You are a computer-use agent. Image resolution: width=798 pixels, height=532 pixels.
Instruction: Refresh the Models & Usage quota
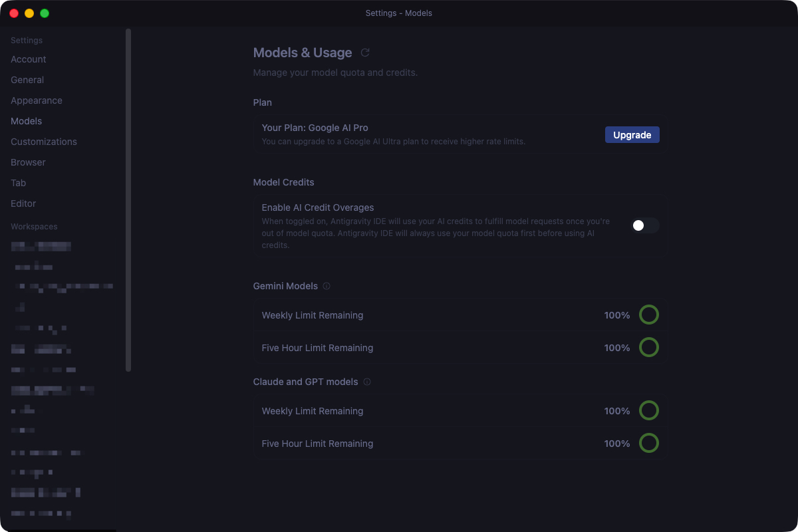(x=365, y=53)
